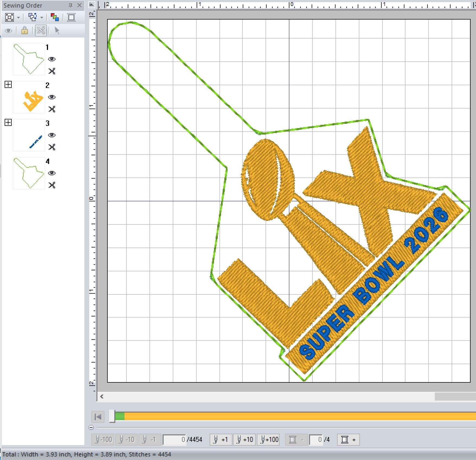Viewport: 476px width, 460px height.
Task: Click the red-green-blue color squares icon
Action: click(x=55, y=17)
